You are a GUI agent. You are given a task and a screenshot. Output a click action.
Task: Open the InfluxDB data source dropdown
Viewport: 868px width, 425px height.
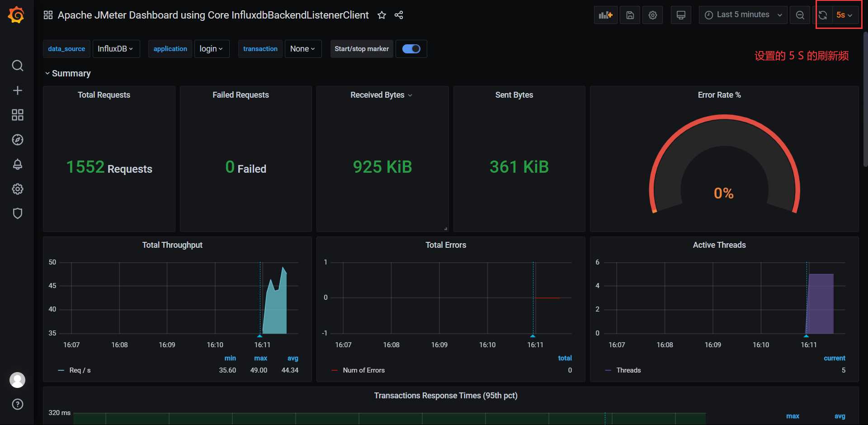click(x=116, y=49)
